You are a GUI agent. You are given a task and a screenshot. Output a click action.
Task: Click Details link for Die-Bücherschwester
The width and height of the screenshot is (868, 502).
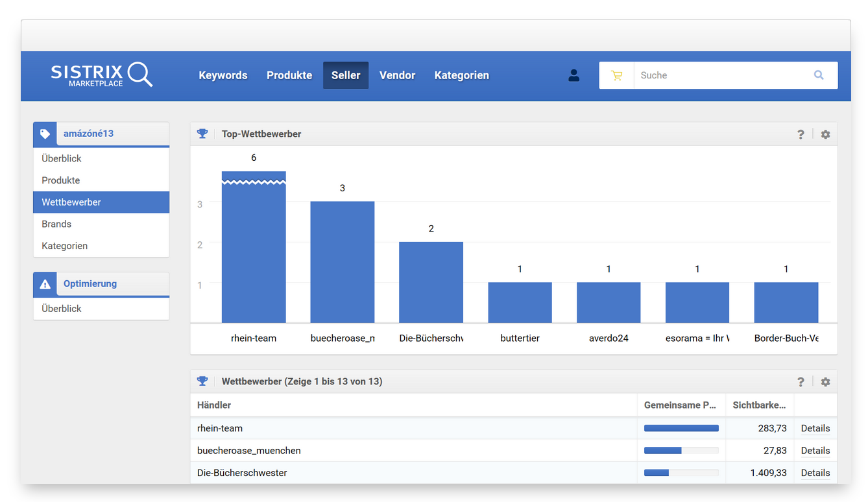pos(815,473)
